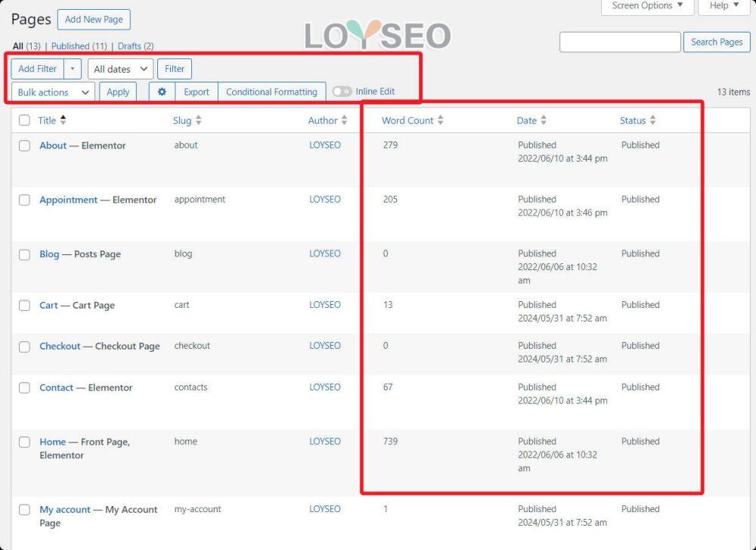Image resolution: width=756 pixels, height=550 pixels.
Task: Click the slug text 'appointment'
Action: point(200,199)
